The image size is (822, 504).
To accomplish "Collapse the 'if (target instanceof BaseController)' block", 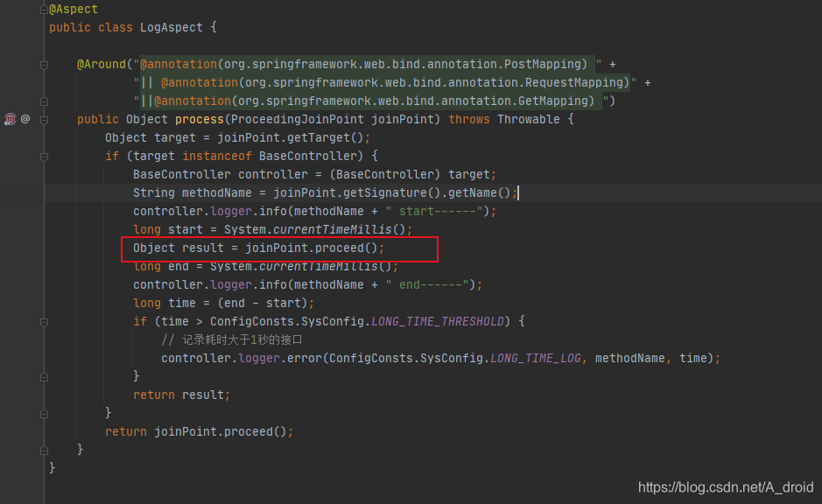I will [44, 157].
